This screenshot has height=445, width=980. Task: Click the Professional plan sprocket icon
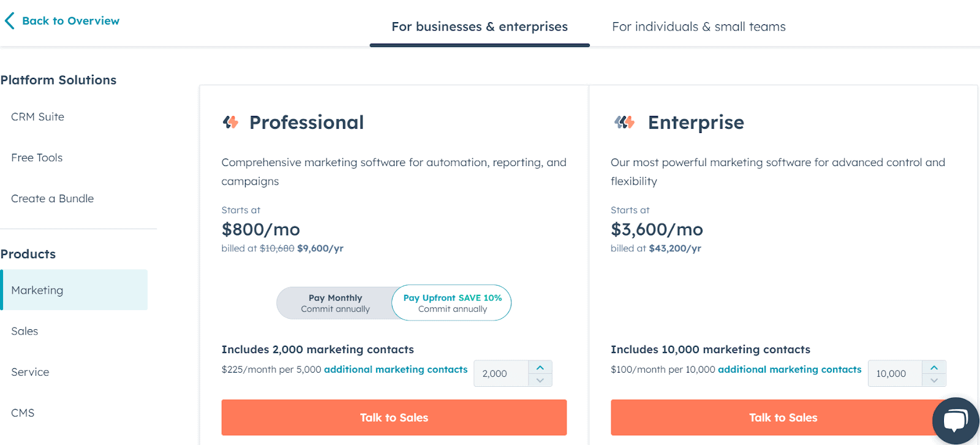[x=230, y=123]
